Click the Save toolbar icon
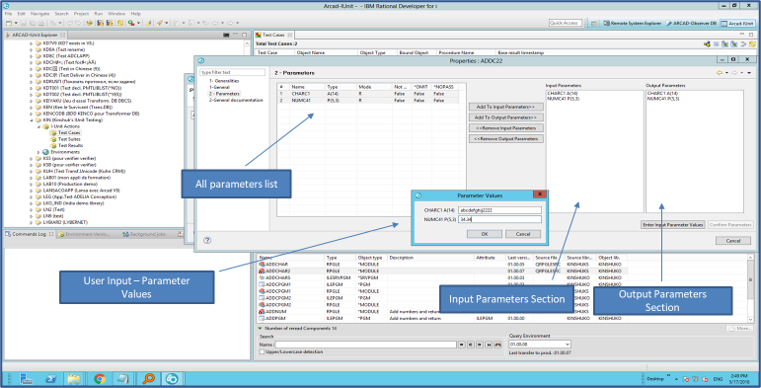The height and width of the screenshot is (388, 761). click(x=23, y=23)
